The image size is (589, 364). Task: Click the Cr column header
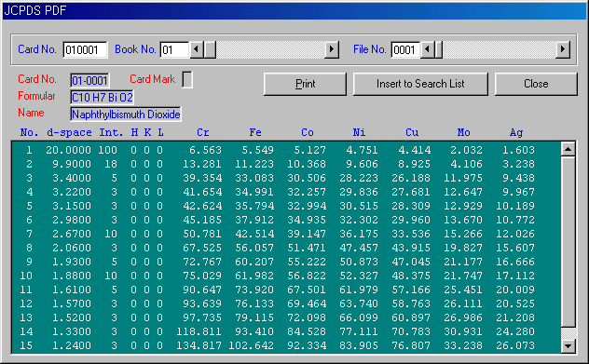[203, 132]
